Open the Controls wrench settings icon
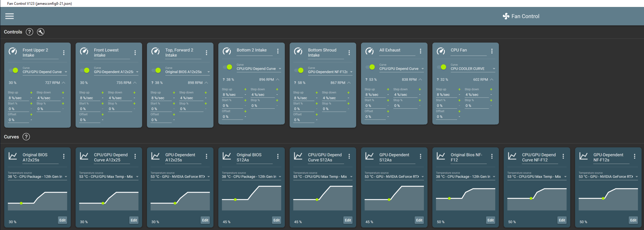644x230 pixels. point(41,32)
